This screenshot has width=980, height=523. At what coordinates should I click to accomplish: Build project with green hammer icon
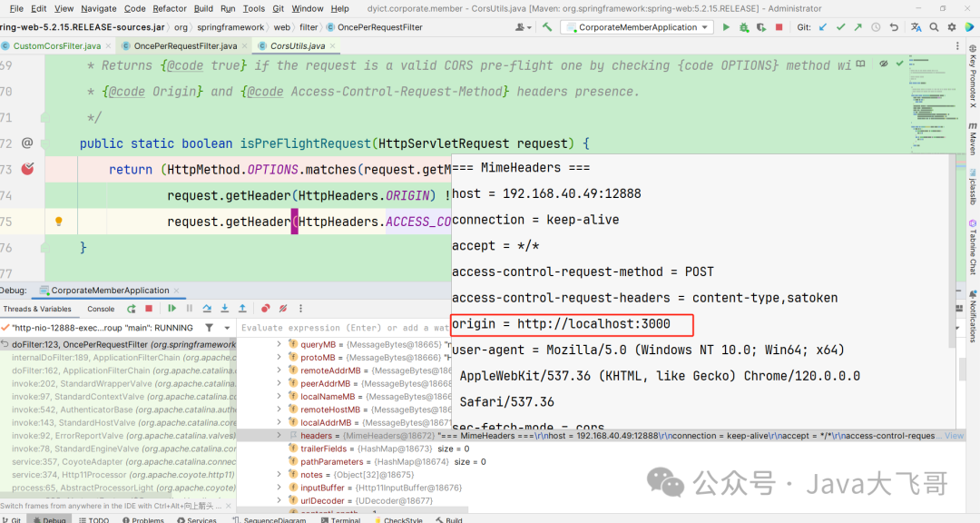[547, 27]
